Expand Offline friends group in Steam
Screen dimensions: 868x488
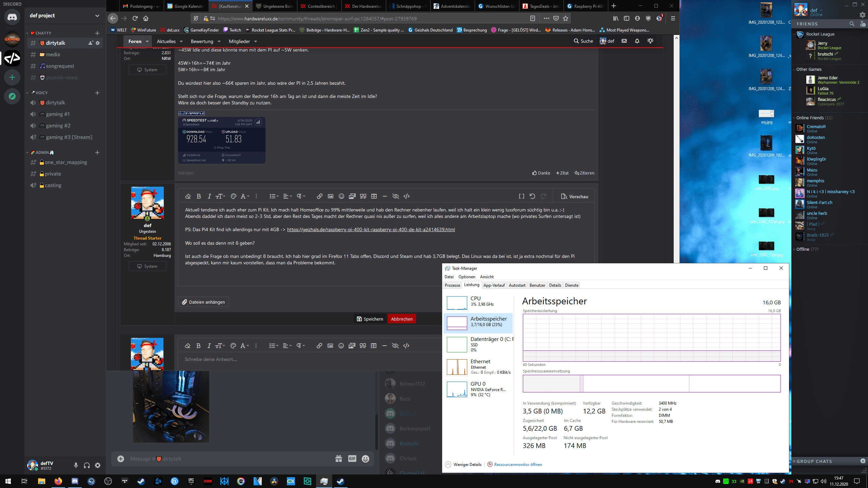point(805,249)
